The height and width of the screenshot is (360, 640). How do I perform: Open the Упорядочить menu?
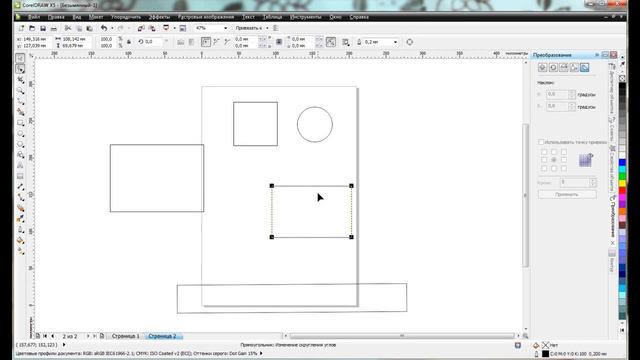(x=126, y=17)
